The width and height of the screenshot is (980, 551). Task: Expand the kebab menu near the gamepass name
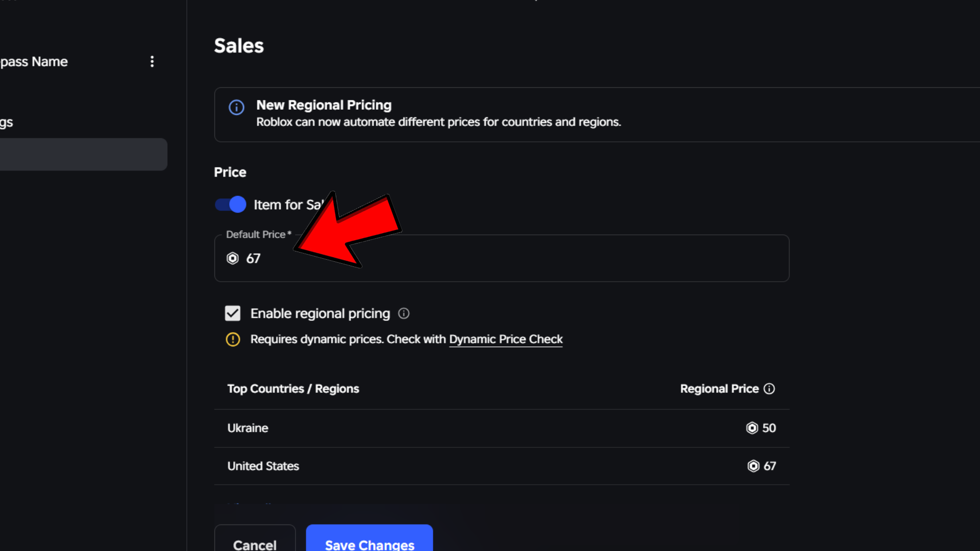coord(152,61)
